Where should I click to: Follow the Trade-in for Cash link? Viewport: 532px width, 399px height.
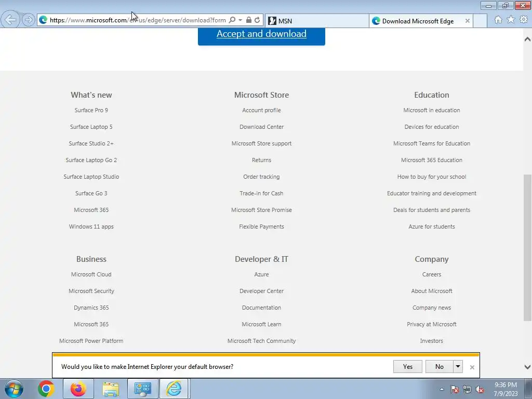262,193
